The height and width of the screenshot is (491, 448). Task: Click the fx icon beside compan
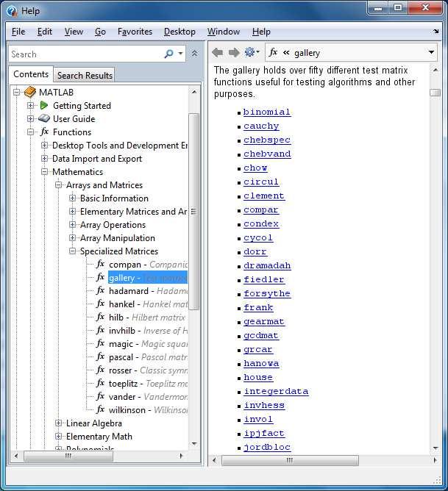[x=100, y=264]
